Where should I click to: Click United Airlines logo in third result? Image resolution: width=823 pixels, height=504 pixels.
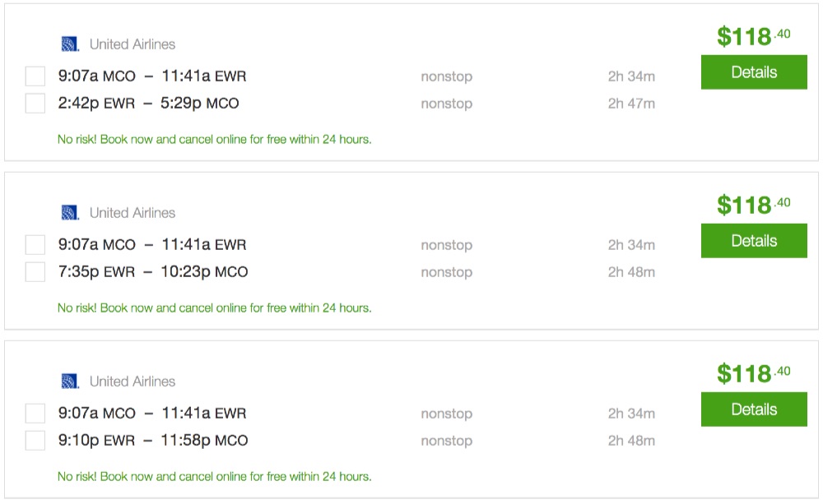coord(70,381)
